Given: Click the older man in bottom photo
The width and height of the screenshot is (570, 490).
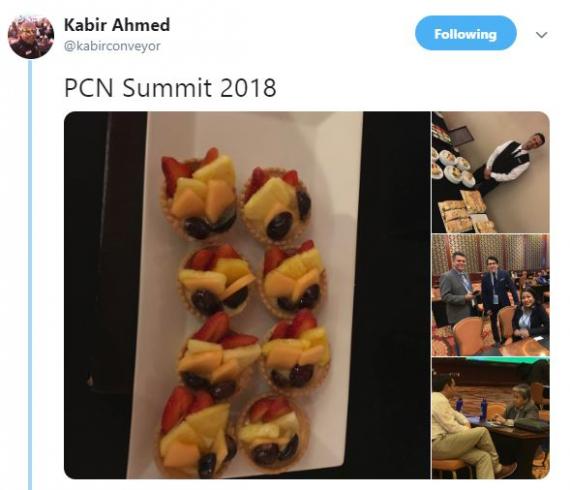Looking at the screenshot, I should (x=518, y=405).
